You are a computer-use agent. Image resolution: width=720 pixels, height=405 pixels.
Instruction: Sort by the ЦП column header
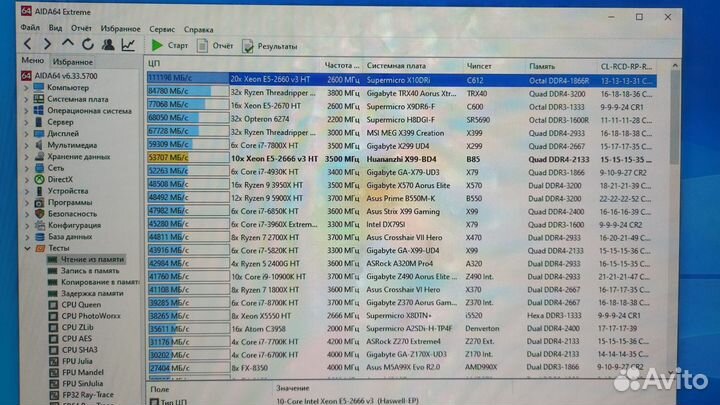(233, 64)
